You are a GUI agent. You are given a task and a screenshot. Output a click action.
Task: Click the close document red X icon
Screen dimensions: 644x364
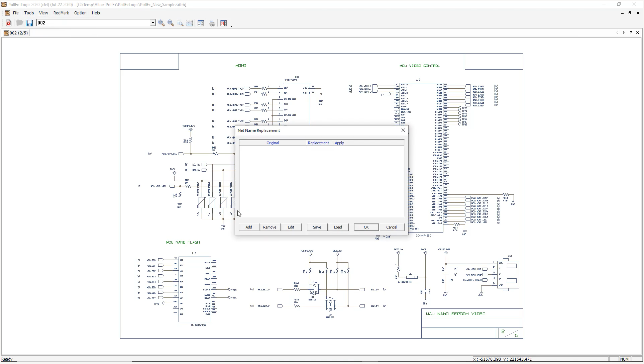coord(9,23)
